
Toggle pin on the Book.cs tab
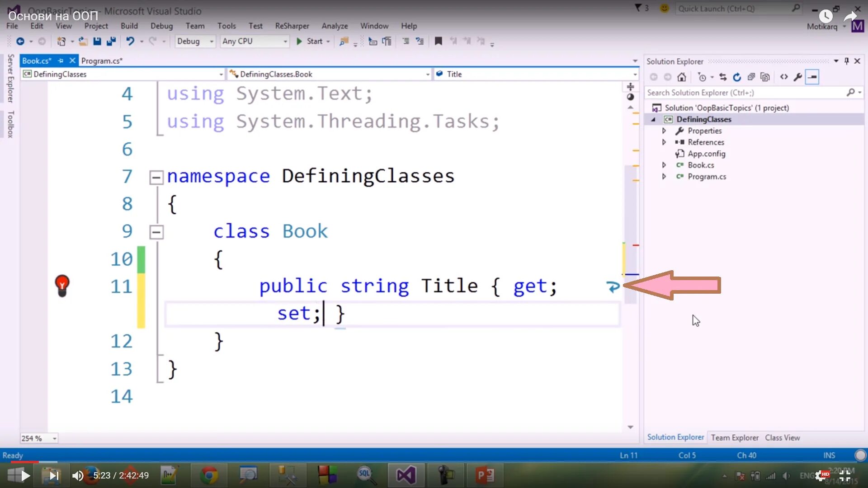[x=61, y=61]
